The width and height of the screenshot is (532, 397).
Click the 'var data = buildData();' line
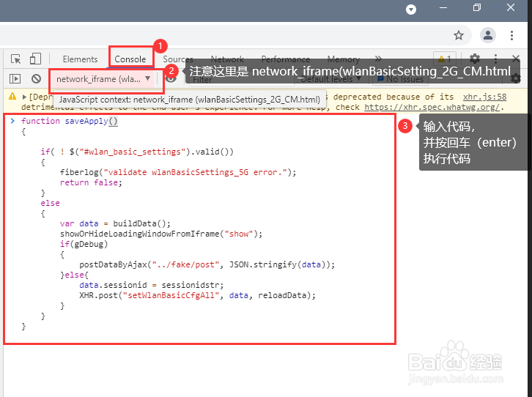(115, 223)
